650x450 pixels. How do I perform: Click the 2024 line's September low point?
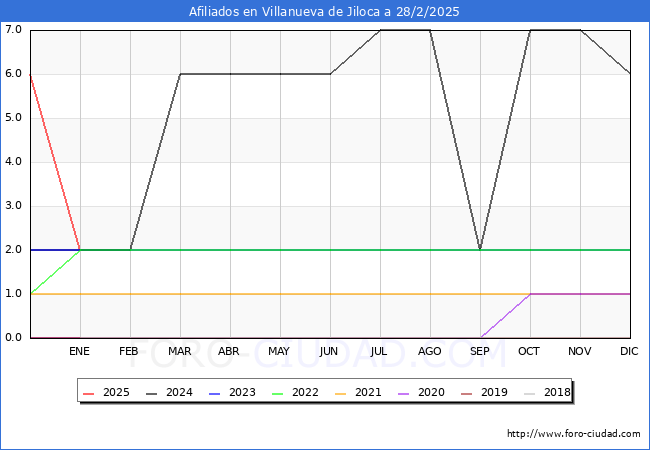[x=480, y=249]
